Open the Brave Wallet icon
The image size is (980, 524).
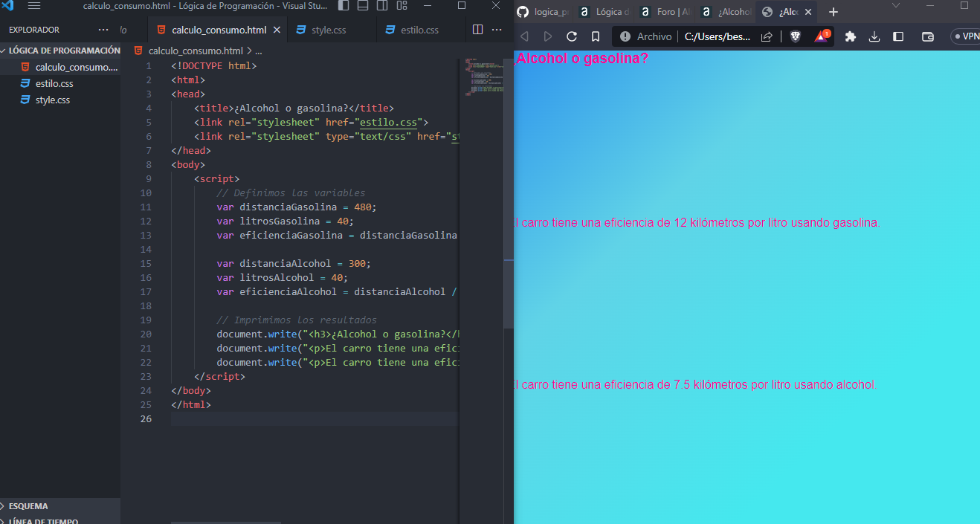tap(928, 36)
